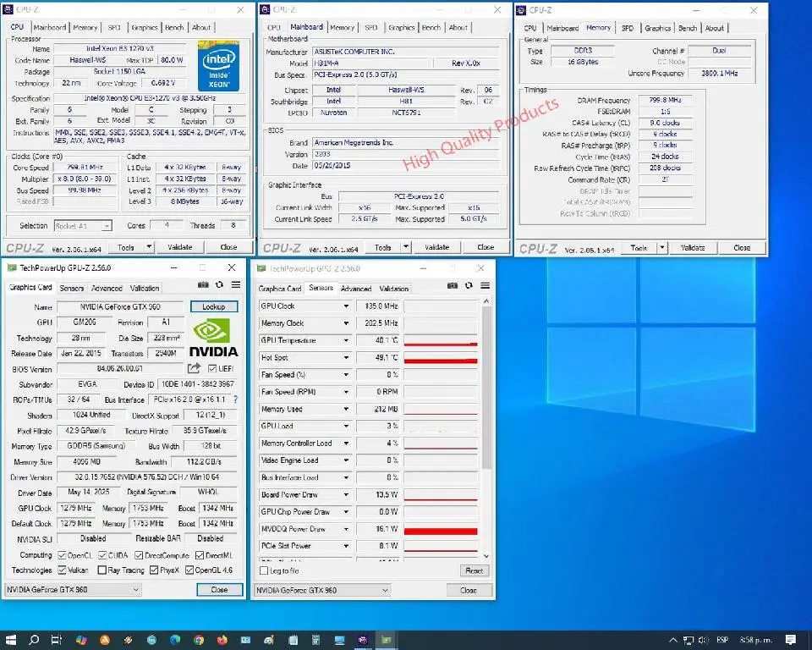This screenshot has width=812, height=650.
Task: Refresh GPU-Z Graphics Card window via the refresh icon
Action: (x=220, y=284)
